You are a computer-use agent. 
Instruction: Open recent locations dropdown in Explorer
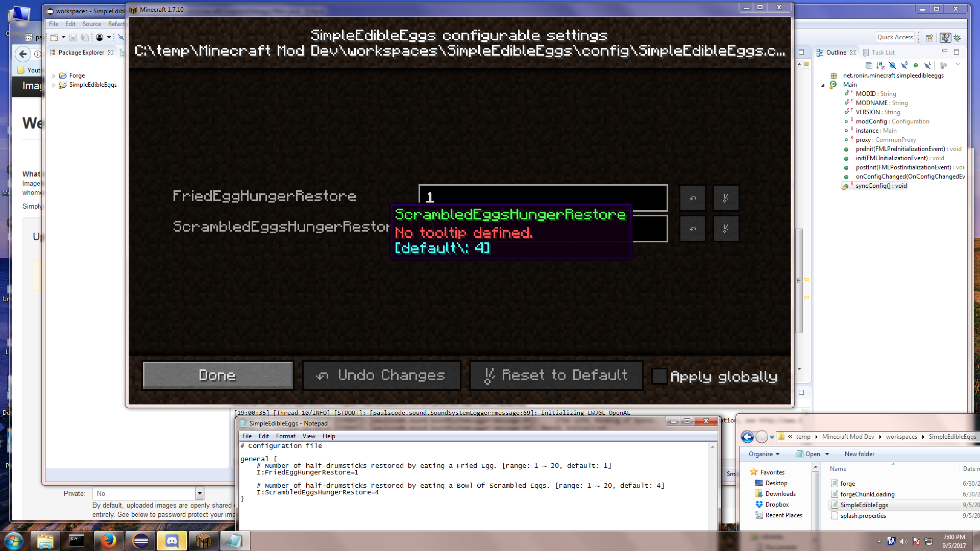point(772,437)
